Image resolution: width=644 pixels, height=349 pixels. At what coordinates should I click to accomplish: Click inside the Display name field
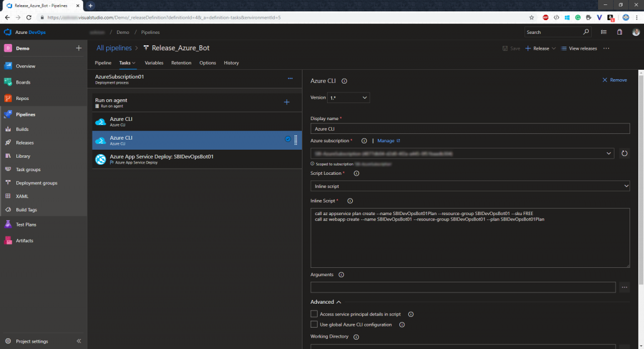click(x=470, y=128)
